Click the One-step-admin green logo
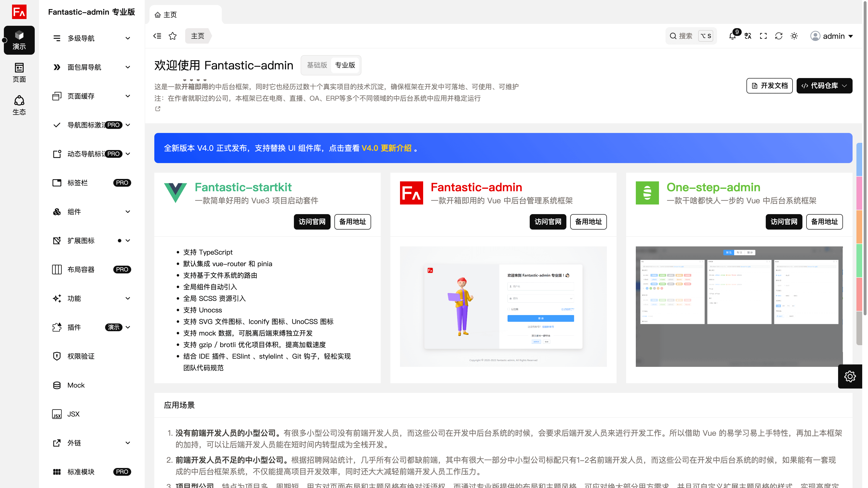The height and width of the screenshot is (488, 868). [x=647, y=193]
